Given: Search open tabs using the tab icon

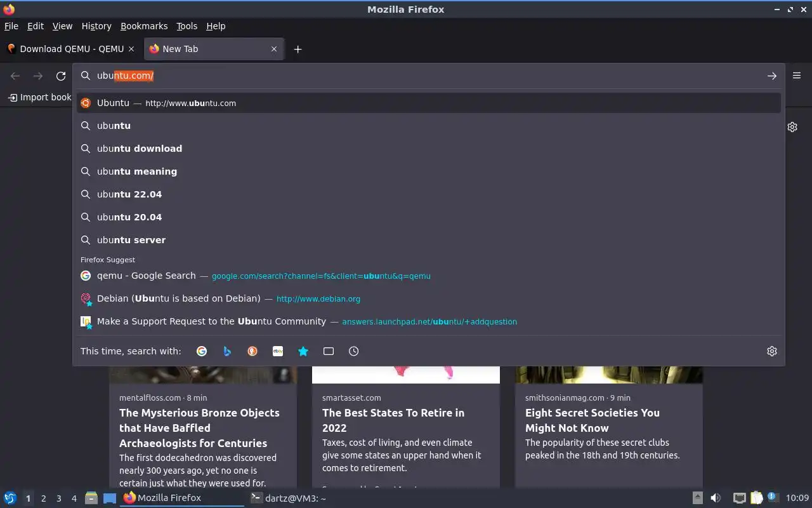Looking at the screenshot, I should [329, 351].
